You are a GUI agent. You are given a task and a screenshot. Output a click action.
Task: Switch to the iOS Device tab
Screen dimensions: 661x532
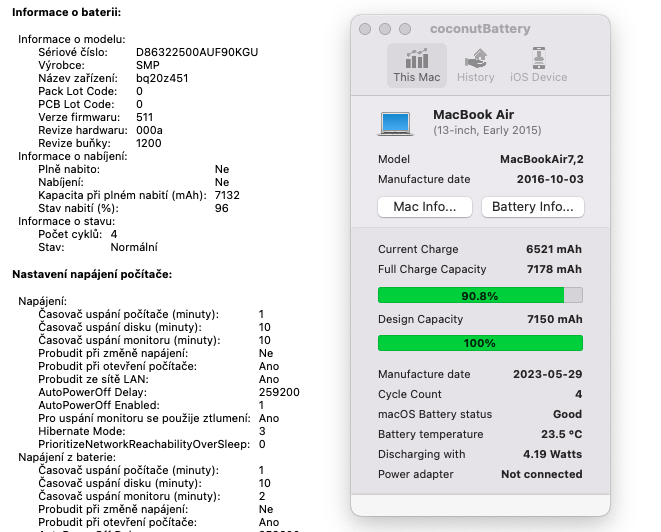click(538, 65)
